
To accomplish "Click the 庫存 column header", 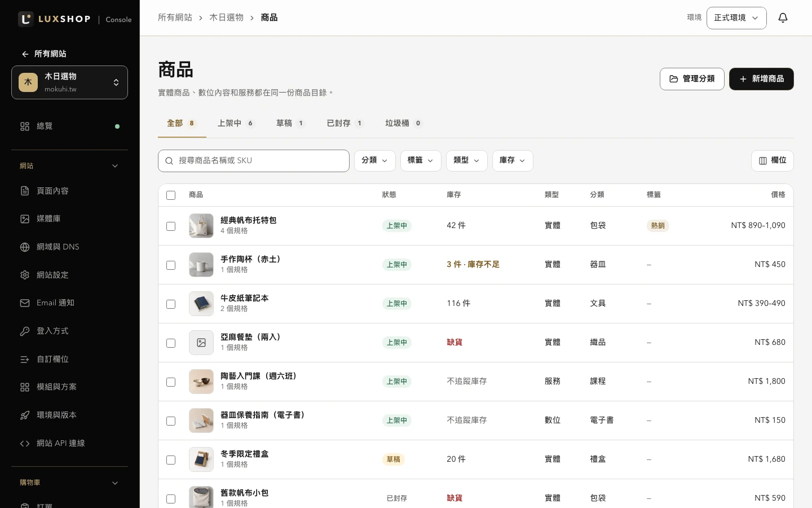I will pyautogui.click(x=454, y=195).
